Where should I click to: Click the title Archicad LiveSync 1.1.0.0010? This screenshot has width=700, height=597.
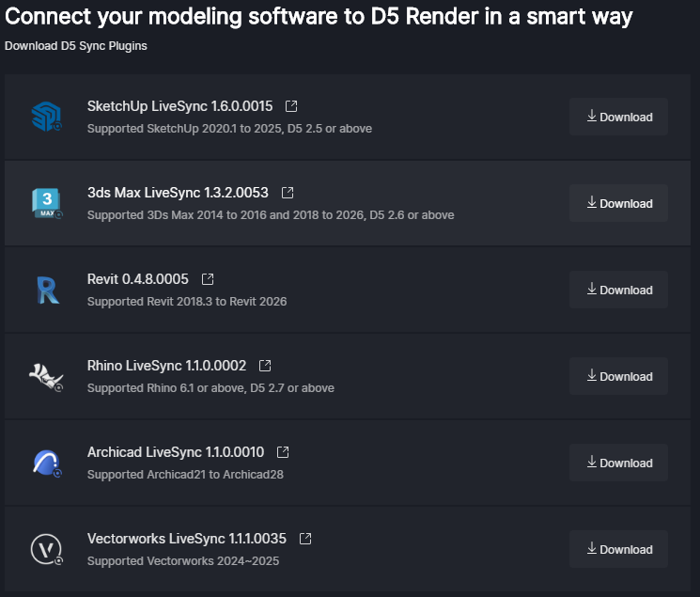pyautogui.click(x=176, y=452)
